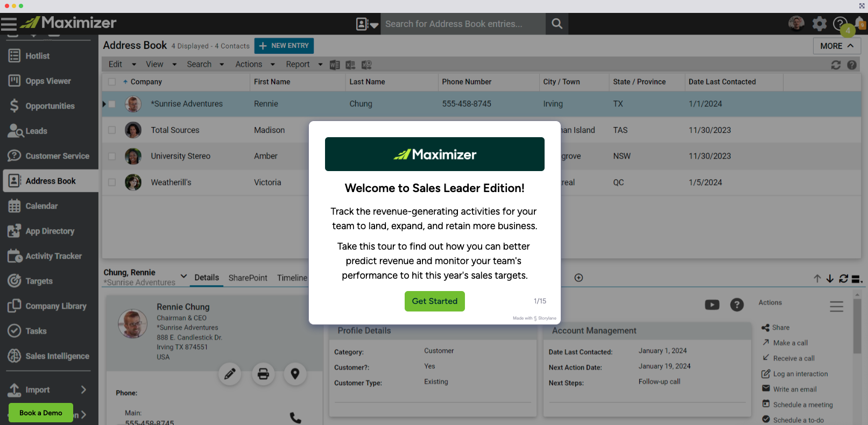The image size is (868, 425).
Task: Call the main phone number icon
Action: [295, 417]
